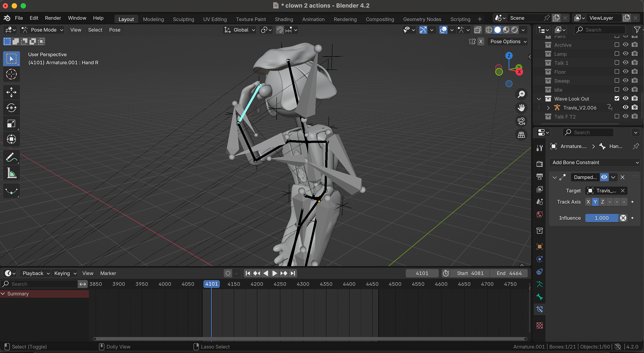Image resolution: width=644 pixels, height=353 pixels.
Task: Enable the Lamp collection checkbox
Action: [x=616, y=54]
